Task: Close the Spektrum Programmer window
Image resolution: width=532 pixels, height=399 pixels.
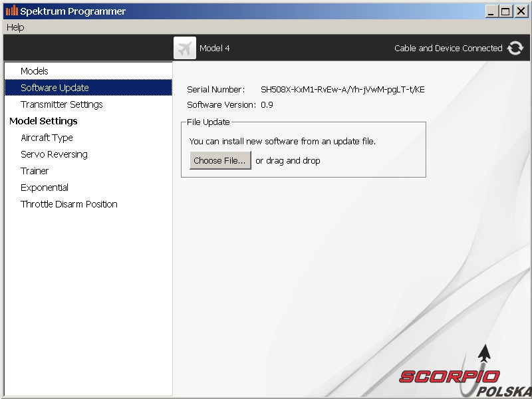Action: (x=521, y=11)
